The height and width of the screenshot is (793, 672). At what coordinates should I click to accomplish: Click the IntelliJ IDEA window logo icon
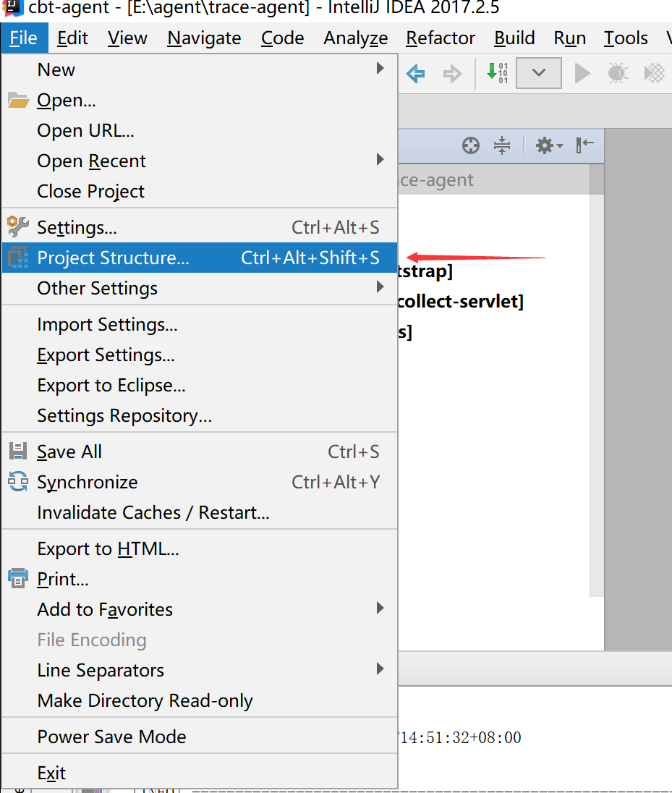(12, 7)
